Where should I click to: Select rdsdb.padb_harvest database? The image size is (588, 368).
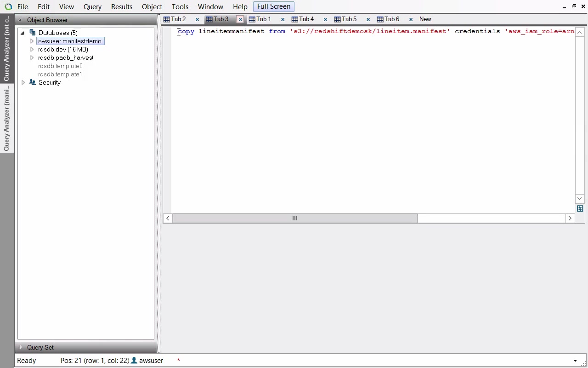(x=66, y=57)
